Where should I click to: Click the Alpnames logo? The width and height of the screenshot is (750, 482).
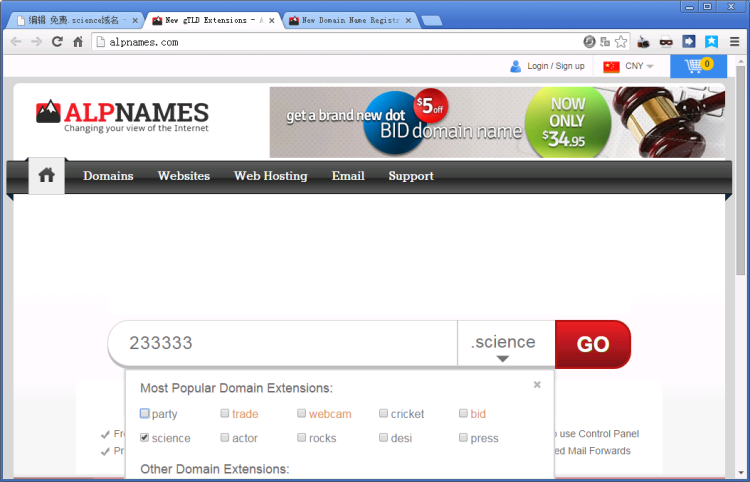point(122,116)
